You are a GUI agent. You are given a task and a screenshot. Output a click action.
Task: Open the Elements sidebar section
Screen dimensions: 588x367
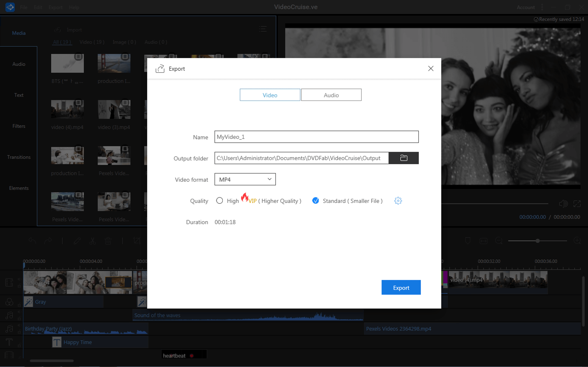click(x=19, y=188)
